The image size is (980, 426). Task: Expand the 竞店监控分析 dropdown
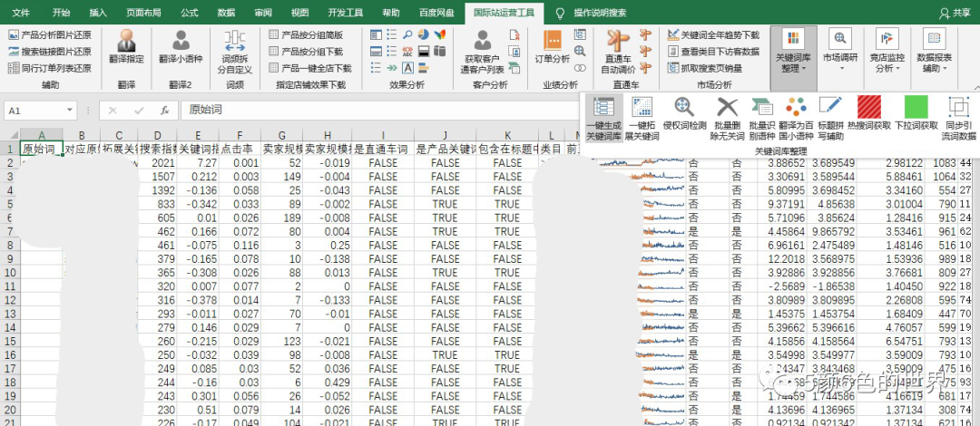click(x=887, y=52)
